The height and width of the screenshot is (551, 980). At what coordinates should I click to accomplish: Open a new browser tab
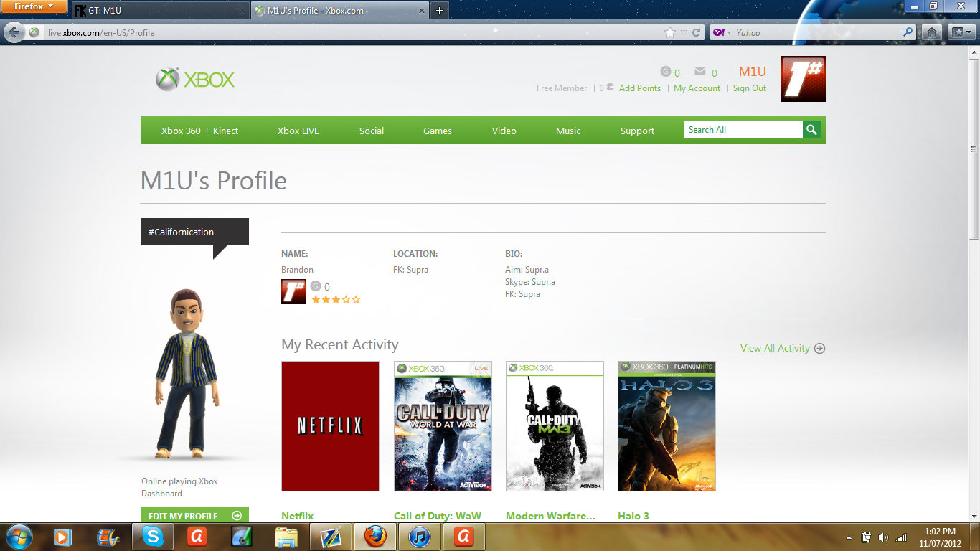440,10
